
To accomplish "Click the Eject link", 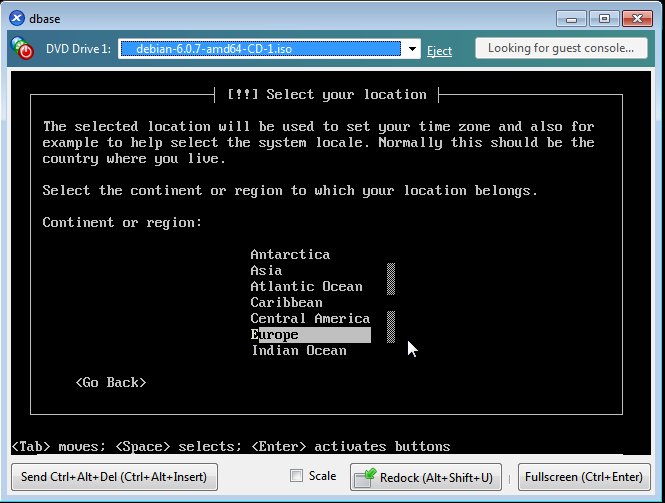I will pyautogui.click(x=439, y=50).
